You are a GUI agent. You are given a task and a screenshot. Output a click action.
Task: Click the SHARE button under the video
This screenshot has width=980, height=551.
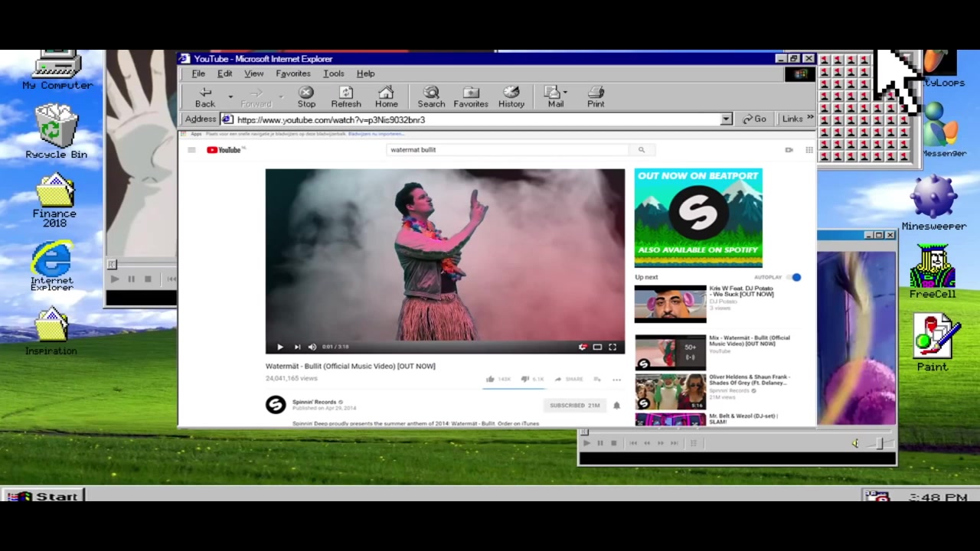click(x=569, y=379)
